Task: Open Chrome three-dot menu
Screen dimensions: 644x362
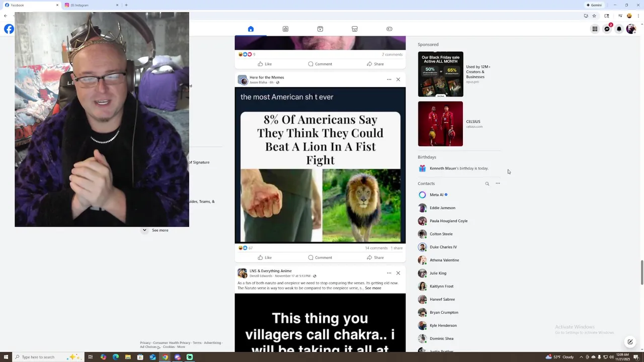Action: pyautogui.click(x=637, y=16)
